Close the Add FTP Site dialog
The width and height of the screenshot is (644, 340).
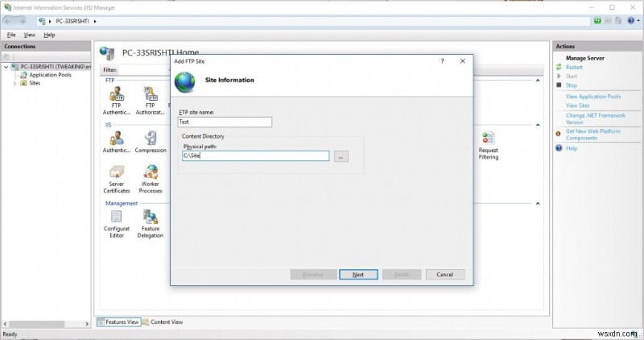[462, 61]
